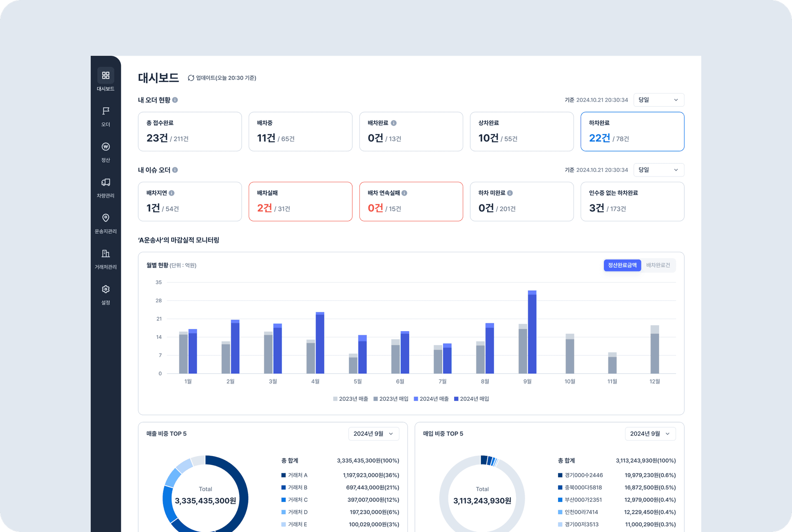Open 2024년 9월 dropdown for 매입 비중
Viewport: 792px width, 532px height.
[x=651, y=434]
